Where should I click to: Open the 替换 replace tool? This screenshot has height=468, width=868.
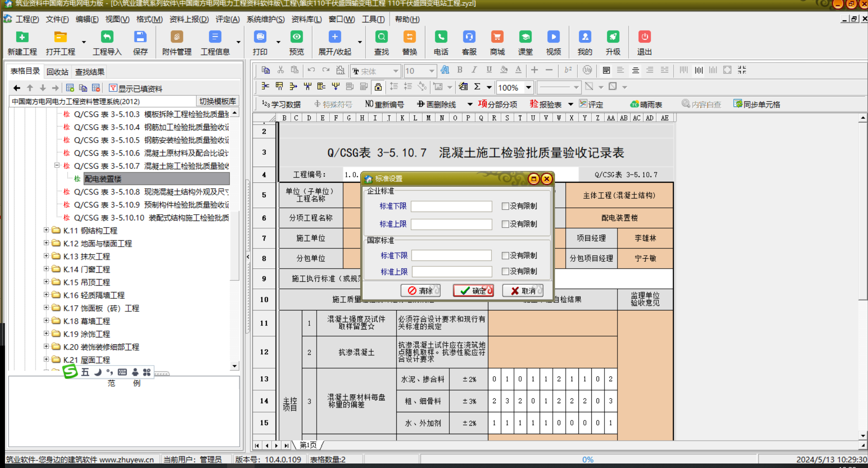(409, 37)
